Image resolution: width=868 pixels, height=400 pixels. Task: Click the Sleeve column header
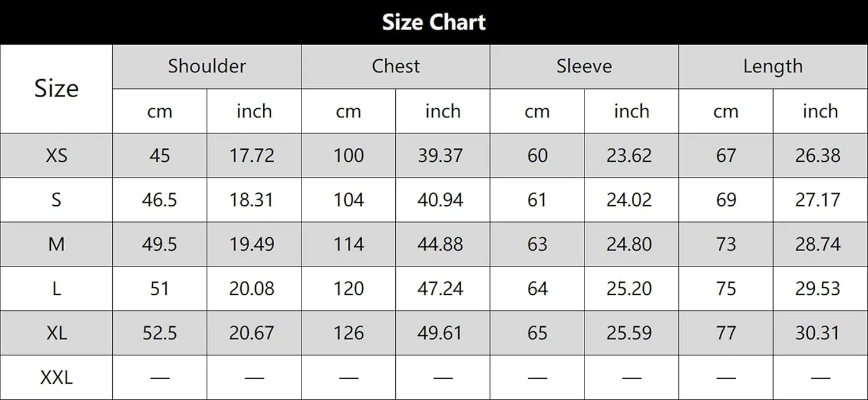(x=584, y=66)
